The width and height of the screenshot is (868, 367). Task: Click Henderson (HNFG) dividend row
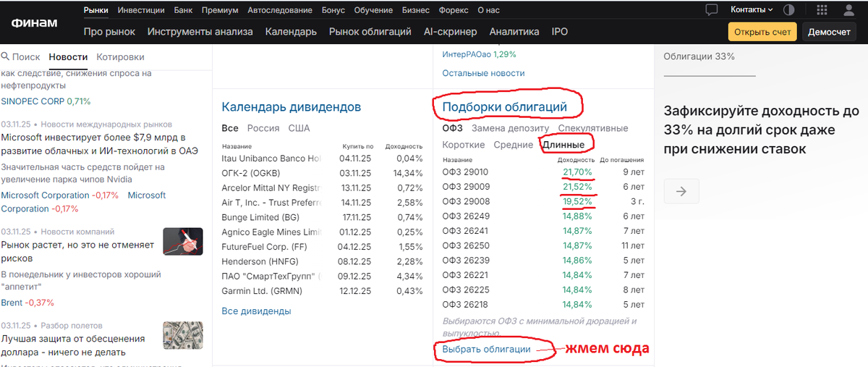322,261
